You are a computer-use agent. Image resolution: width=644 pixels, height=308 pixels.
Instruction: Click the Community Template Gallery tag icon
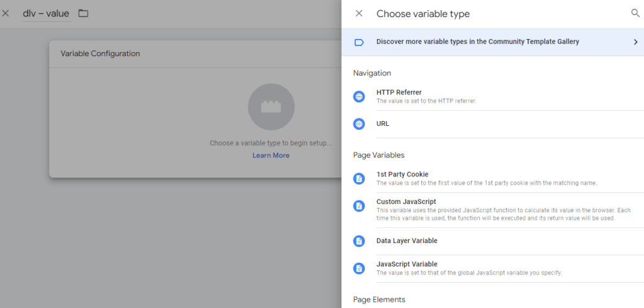[359, 42]
